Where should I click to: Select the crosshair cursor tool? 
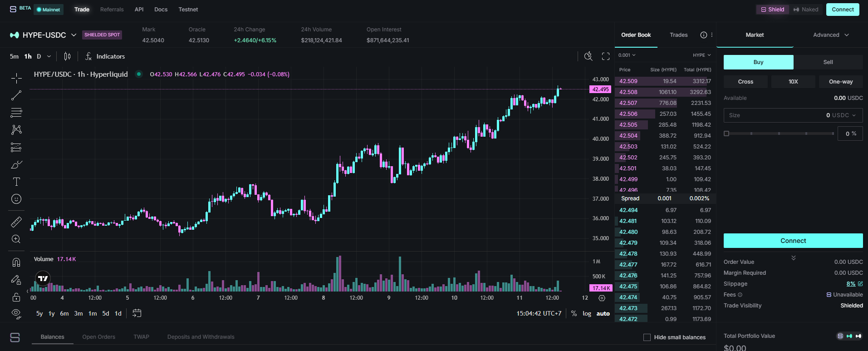16,78
